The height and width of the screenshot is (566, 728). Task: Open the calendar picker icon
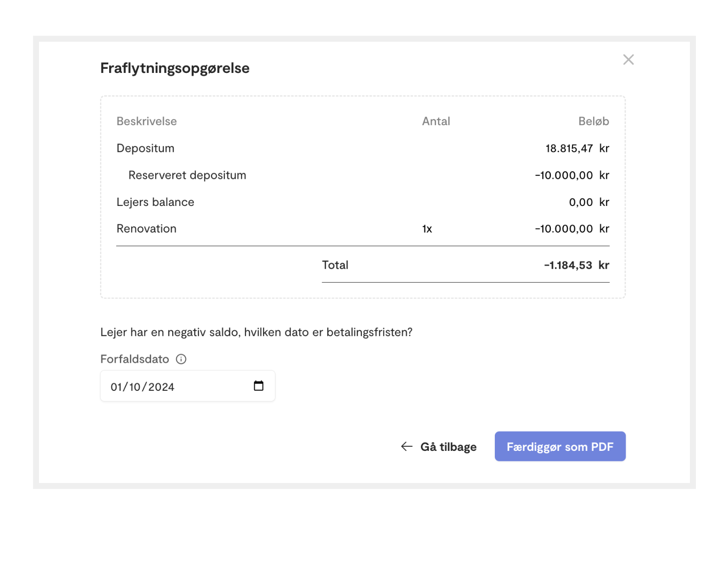(x=258, y=386)
